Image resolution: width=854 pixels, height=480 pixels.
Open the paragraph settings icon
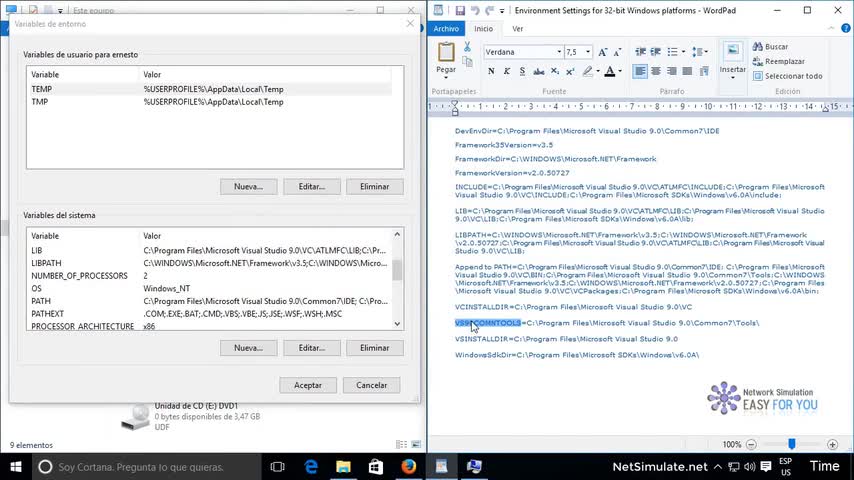pyautogui.click(x=704, y=71)
